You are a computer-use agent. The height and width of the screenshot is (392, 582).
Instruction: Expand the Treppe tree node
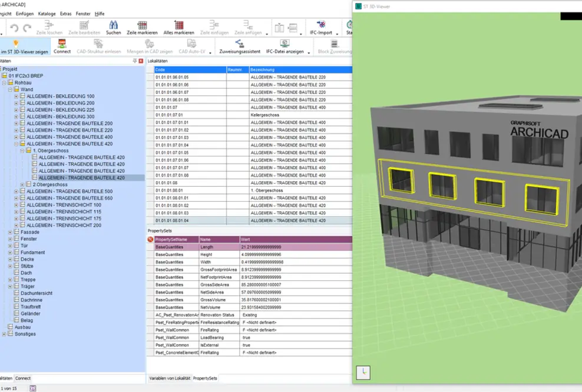pos(10,280)
